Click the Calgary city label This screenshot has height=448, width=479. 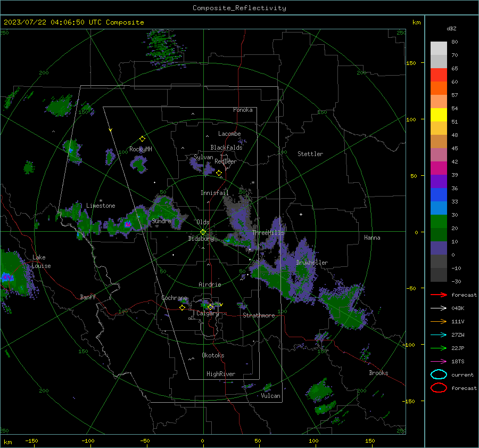(x=208, y=313)
